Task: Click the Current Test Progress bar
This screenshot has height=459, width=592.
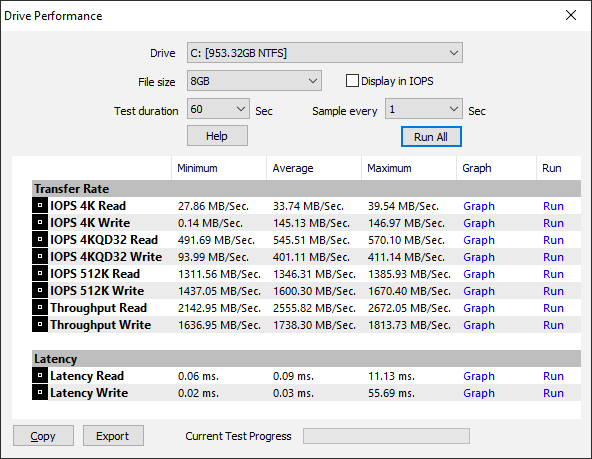Action: tap(386, 436)
